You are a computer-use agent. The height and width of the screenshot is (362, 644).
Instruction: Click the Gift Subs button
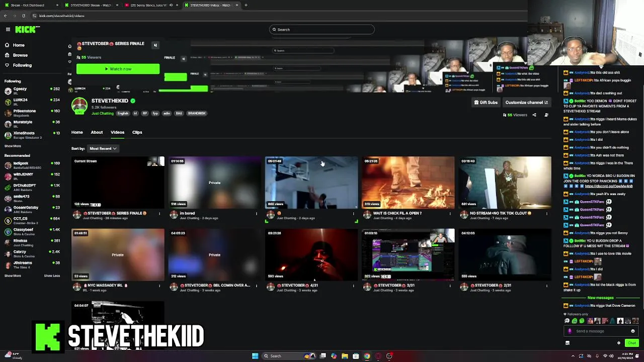(x=486, y=103)
